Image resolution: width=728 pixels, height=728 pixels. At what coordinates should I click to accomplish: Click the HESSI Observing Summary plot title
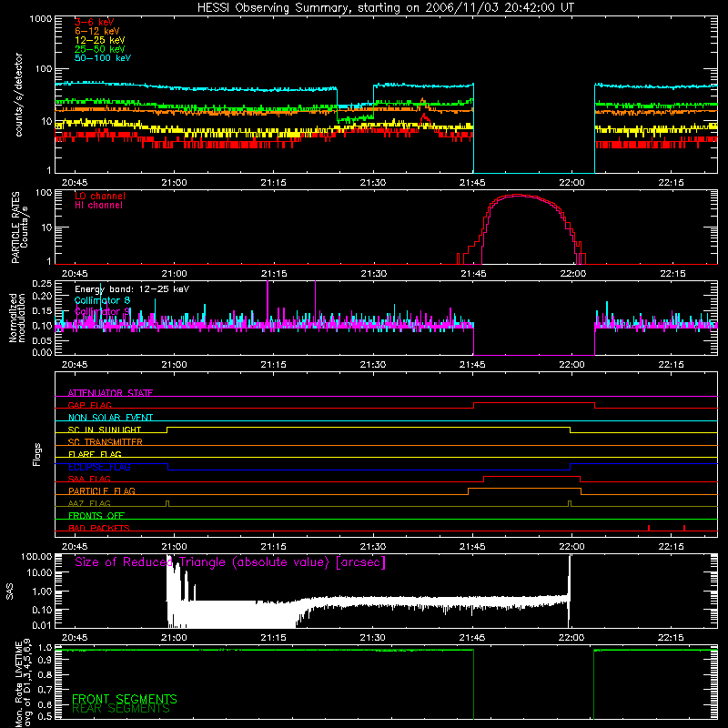pyautogui.click(x=386, y=8)
